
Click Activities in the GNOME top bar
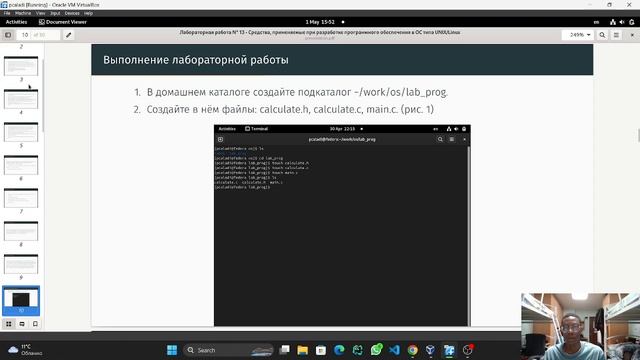pos(16,22)
